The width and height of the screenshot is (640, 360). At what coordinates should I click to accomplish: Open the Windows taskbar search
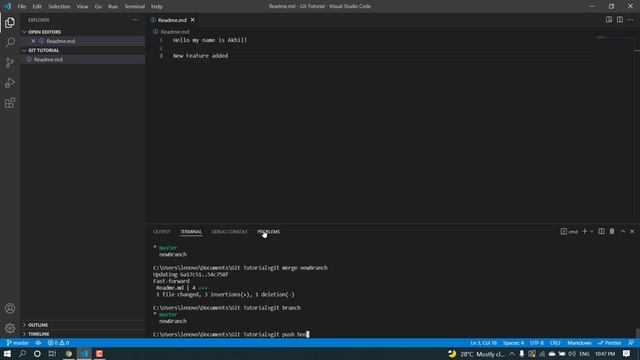(x=22, y=353)
